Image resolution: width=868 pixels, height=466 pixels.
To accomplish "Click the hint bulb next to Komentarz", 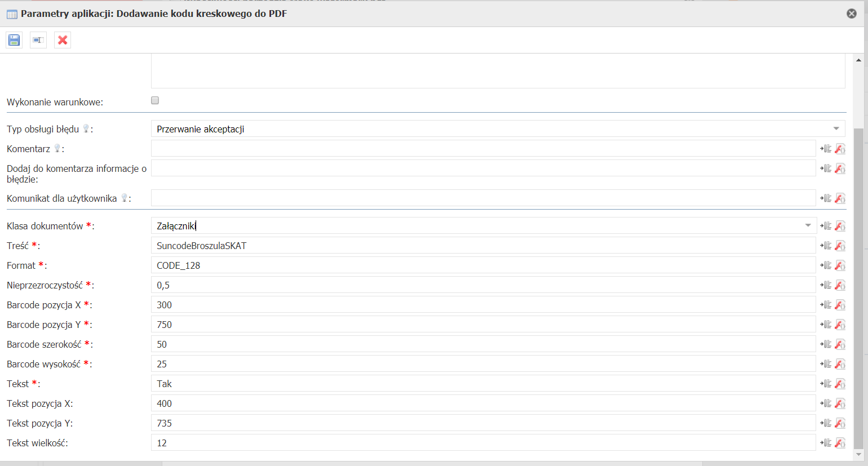I will [57, 148].
